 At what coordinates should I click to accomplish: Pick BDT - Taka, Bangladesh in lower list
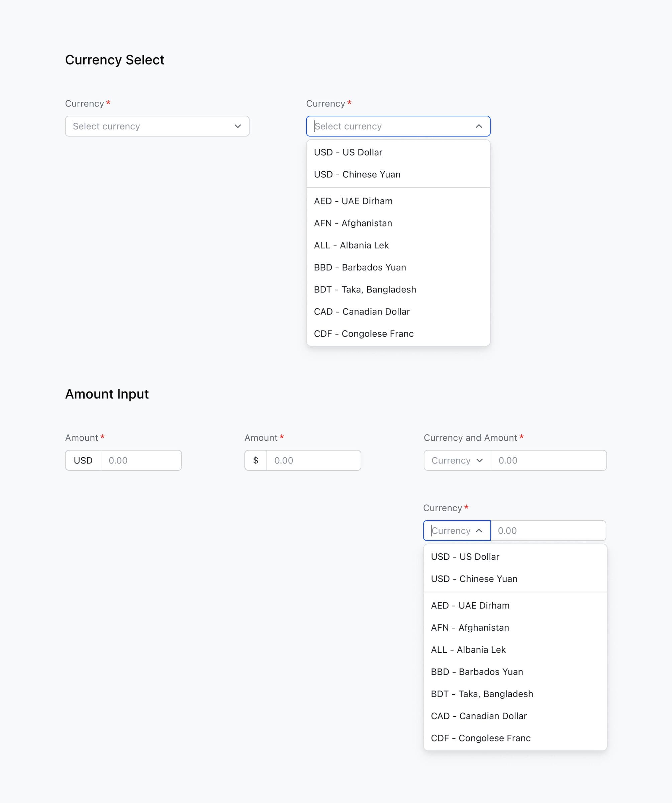pyautogui.click(x=482, y=694)
